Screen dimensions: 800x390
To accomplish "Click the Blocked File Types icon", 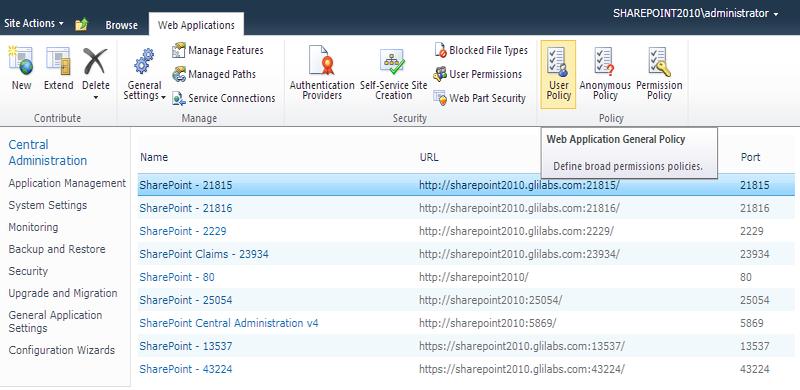I will click(x=440, y=50).
